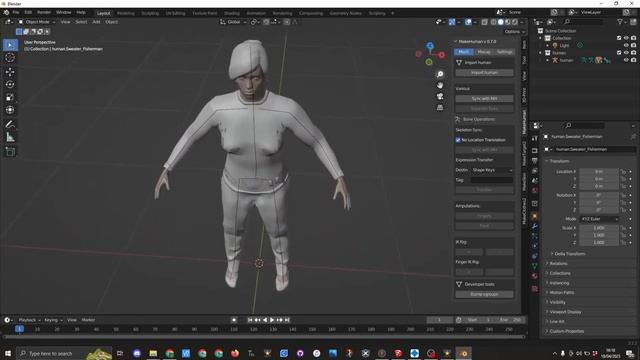
Task: Open XYZ Euler rotation mode dropdown
Action: pyautogui.click(x=599, y=219)
